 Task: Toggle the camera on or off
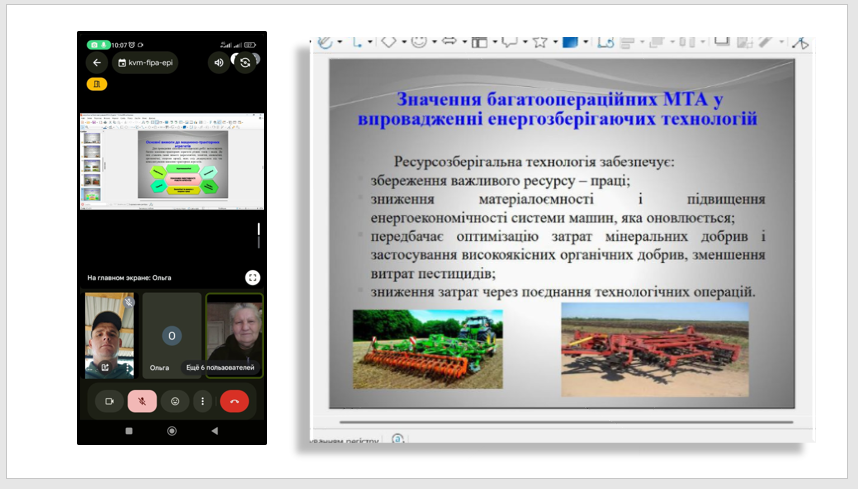coord(109,401)
